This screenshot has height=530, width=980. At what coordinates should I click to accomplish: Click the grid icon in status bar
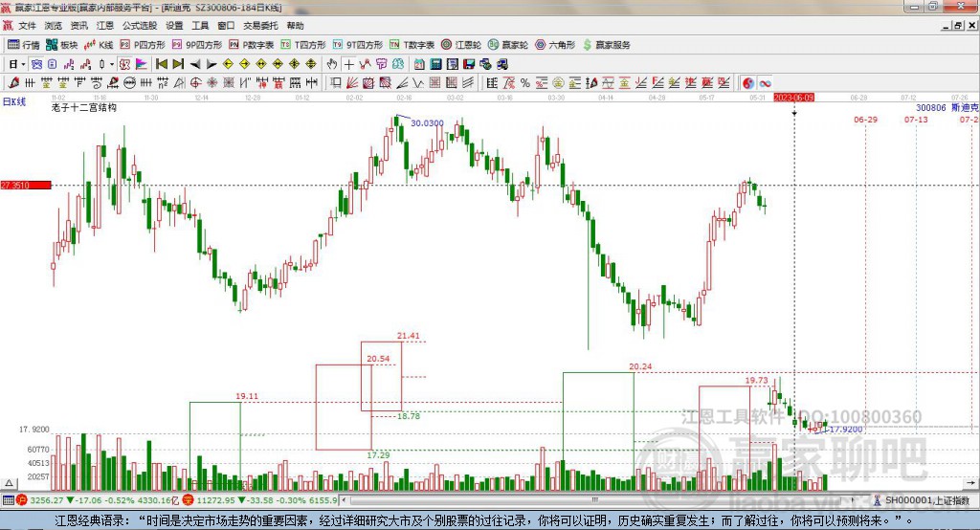pyautogui.click(x=8, y=500)
